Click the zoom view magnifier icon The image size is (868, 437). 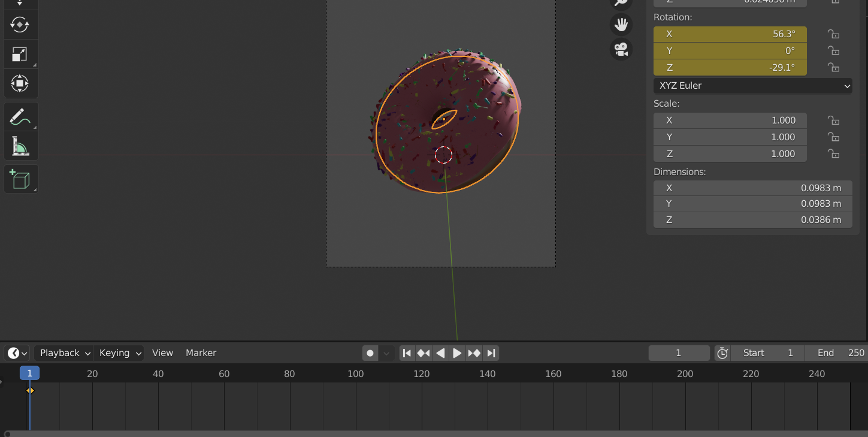pos(621,3)
